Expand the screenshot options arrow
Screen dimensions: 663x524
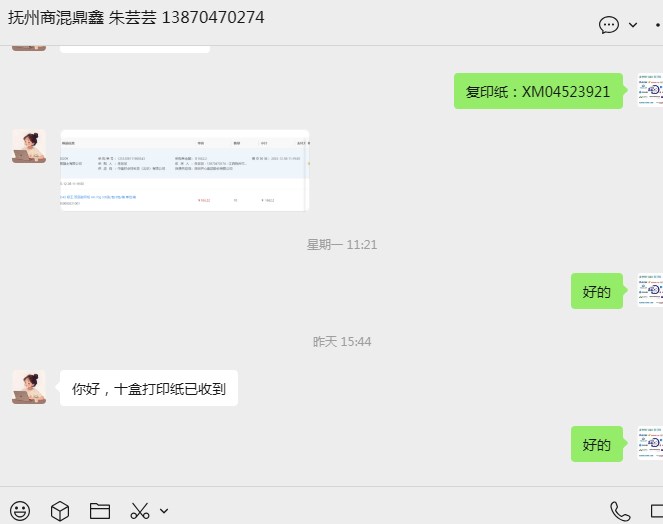164,511
